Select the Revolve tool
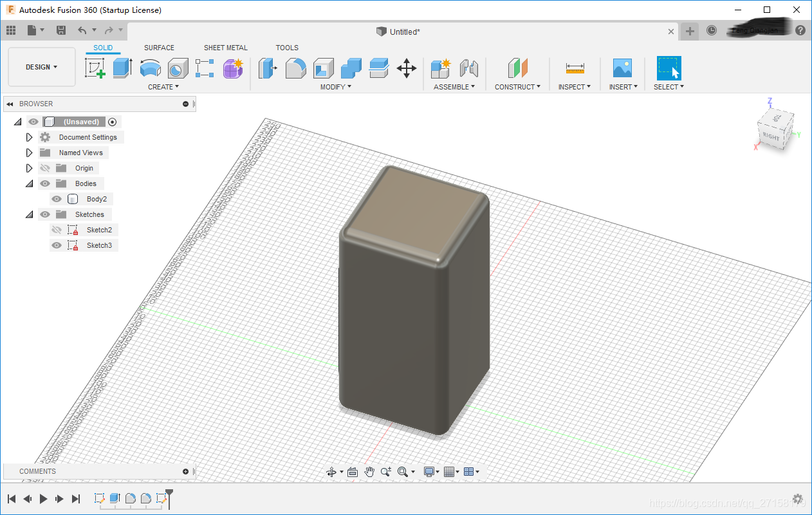Image resolution: width=812 pixels, height=515 pixels. tap(151, 68)
